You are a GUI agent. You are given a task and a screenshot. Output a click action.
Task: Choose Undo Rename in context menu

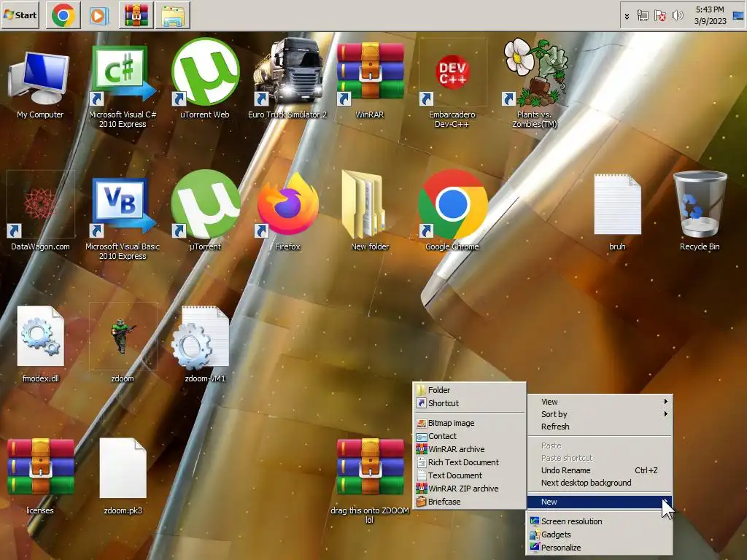(600, 470)
